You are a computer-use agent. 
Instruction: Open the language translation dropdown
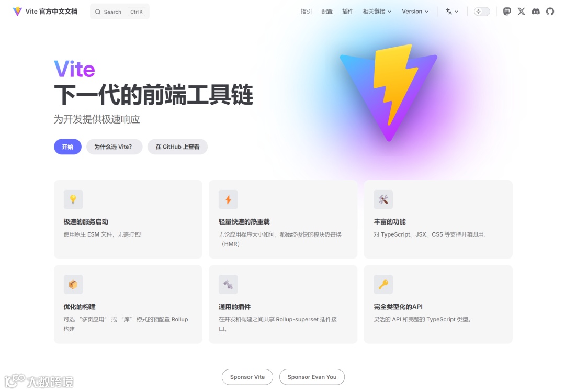coord(452,12)
